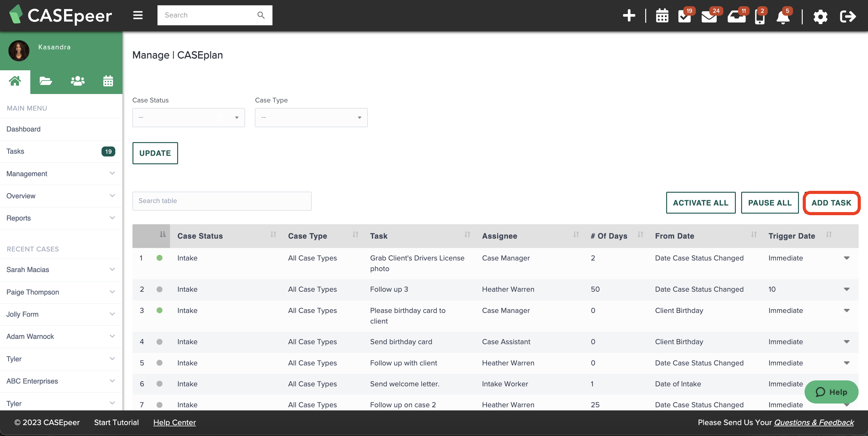Sort table by Assignee column

pyautogui.click(x=576, y=234)
